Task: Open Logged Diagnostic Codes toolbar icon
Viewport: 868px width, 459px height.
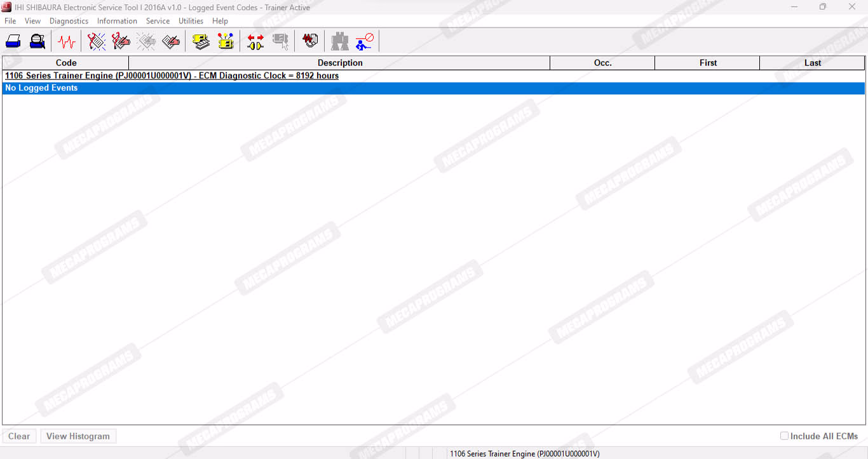Action: [121, 42]
